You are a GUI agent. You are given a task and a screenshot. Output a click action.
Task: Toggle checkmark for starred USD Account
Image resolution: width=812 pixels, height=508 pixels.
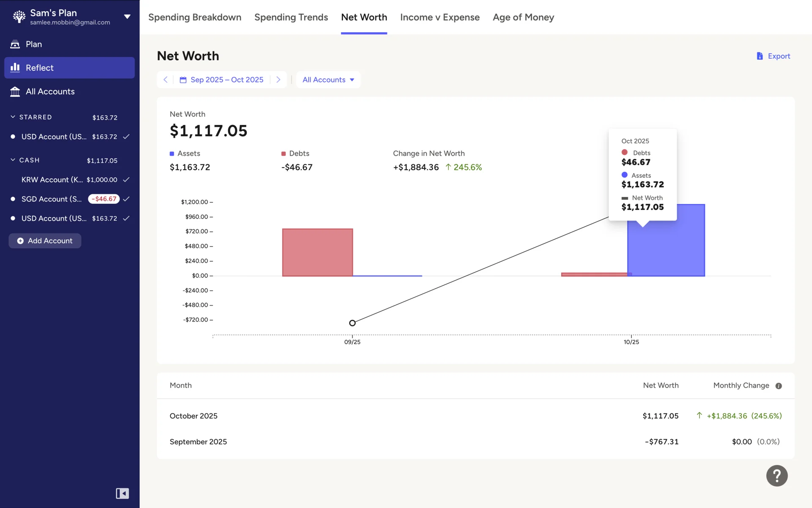(126, 137)
